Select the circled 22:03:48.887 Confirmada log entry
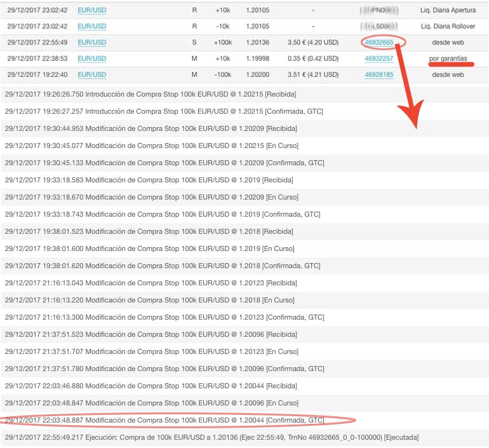This screenshot has height=448, width=489. pyautogui.click(x=164, y=420)
